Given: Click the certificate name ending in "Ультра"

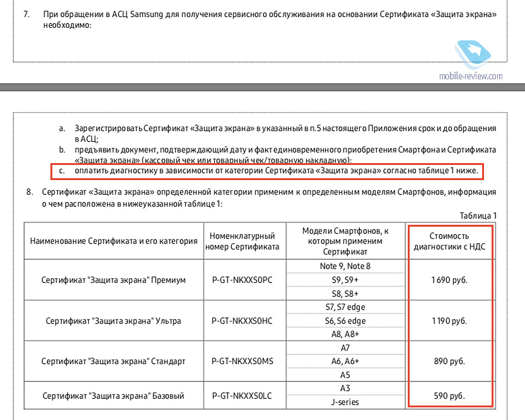Looking at the screenshot, I should coord(113,321).
